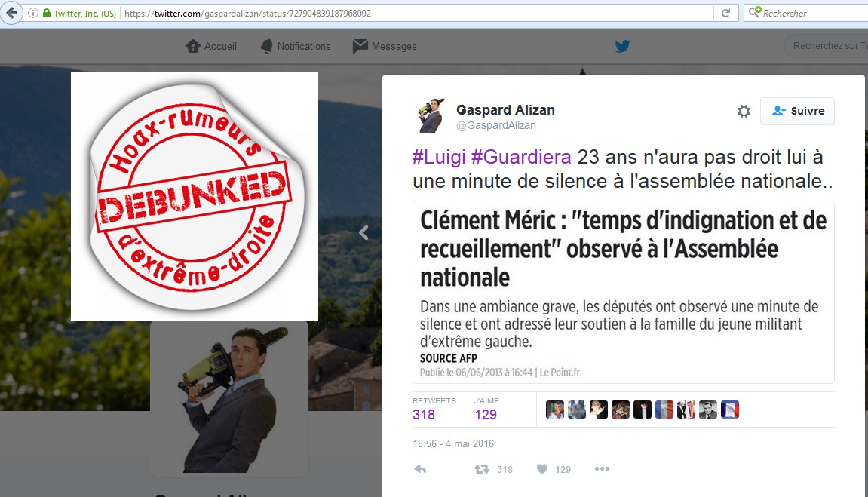
Task: Reload the page with the refresh icon
Action: click(x=725, y=13)
